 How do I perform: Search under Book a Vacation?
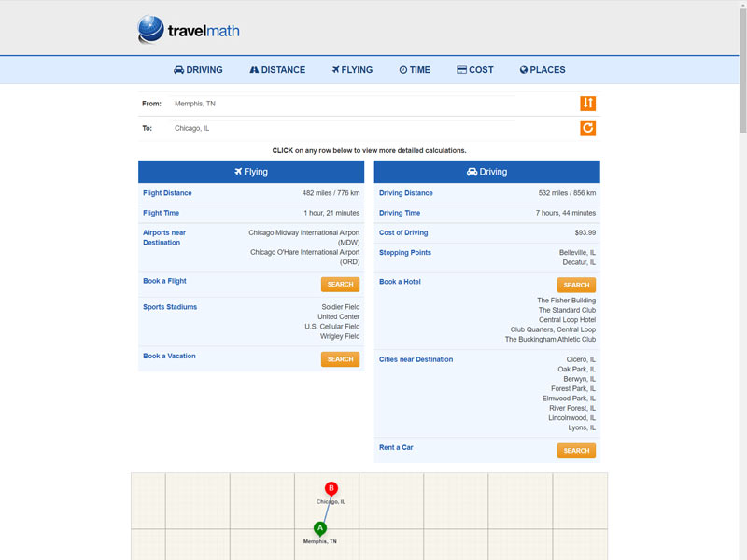[340, 359]
